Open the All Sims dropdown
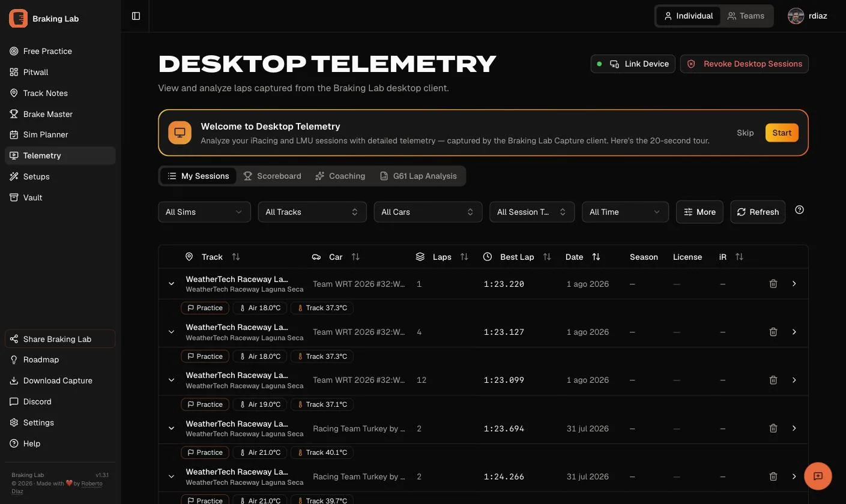The height and width of the screenshot is (504, 846). (204, 212)
